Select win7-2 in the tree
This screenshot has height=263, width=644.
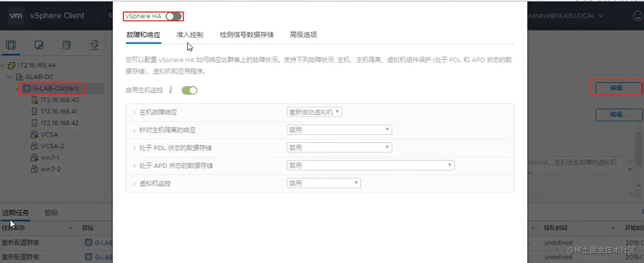(51, 169)
